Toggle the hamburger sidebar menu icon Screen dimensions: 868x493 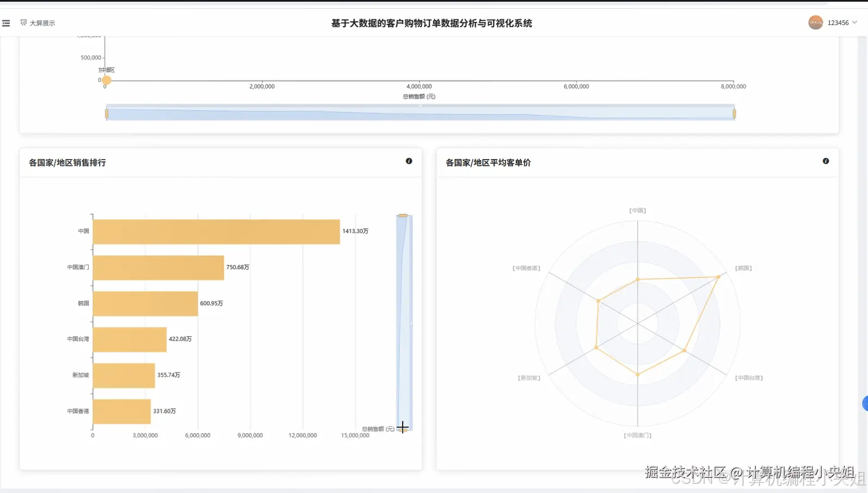(x=6, y=23)
